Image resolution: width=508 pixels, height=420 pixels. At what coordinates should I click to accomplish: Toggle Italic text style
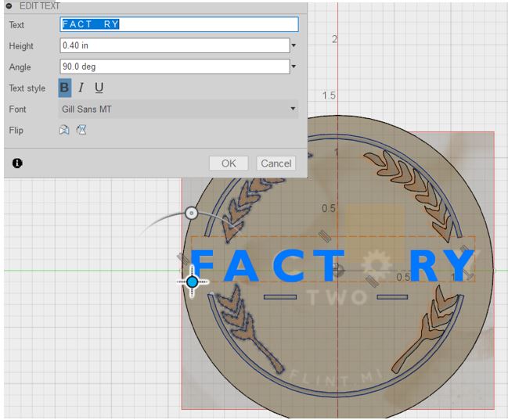(x=81, y=88)
